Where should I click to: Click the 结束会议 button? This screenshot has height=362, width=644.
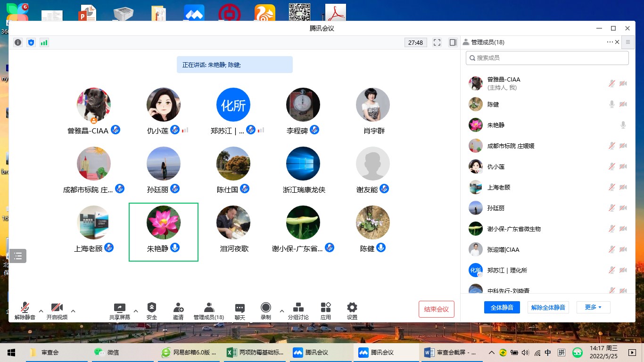click(436, 309)
